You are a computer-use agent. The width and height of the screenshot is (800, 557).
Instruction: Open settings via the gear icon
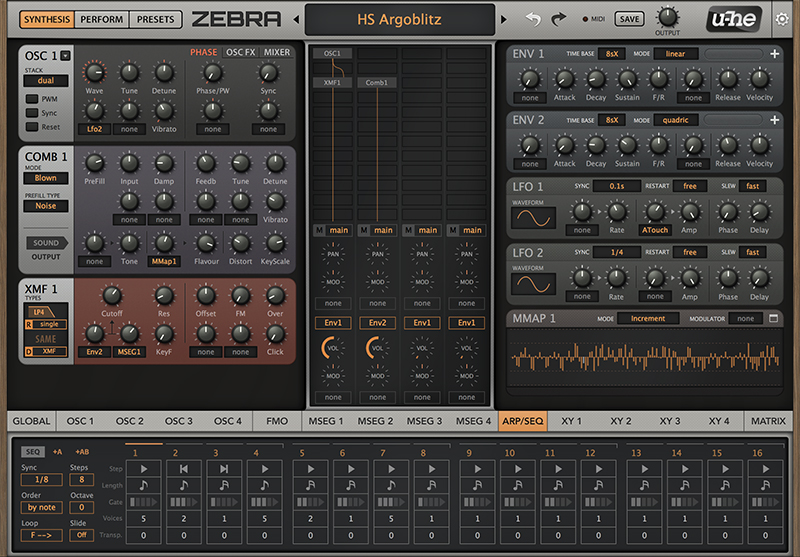point(782,19)
